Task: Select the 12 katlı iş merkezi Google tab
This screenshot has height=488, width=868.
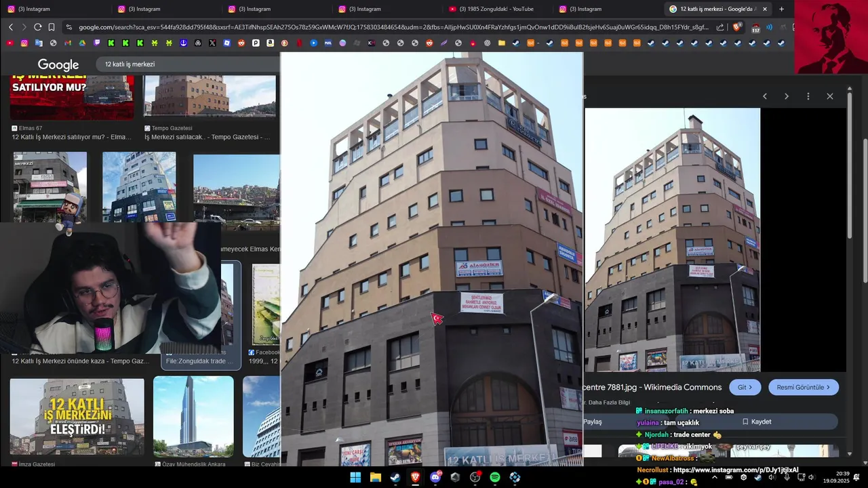Action: click(x=715, y=9)
